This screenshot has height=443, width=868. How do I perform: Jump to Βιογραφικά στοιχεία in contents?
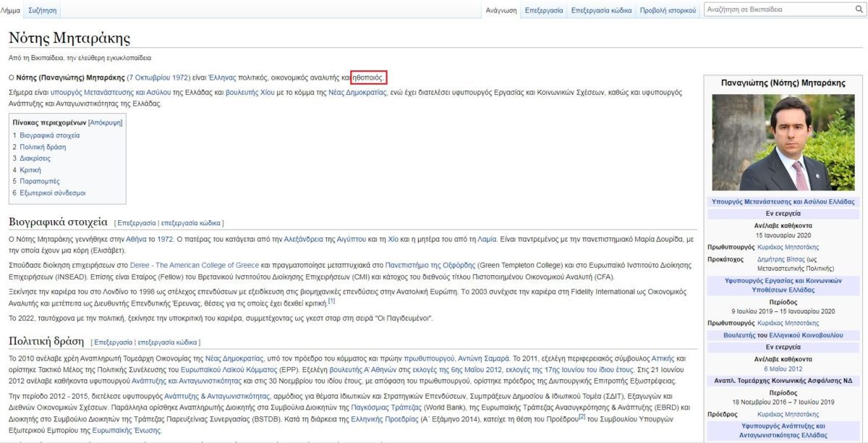pos(50,135)
